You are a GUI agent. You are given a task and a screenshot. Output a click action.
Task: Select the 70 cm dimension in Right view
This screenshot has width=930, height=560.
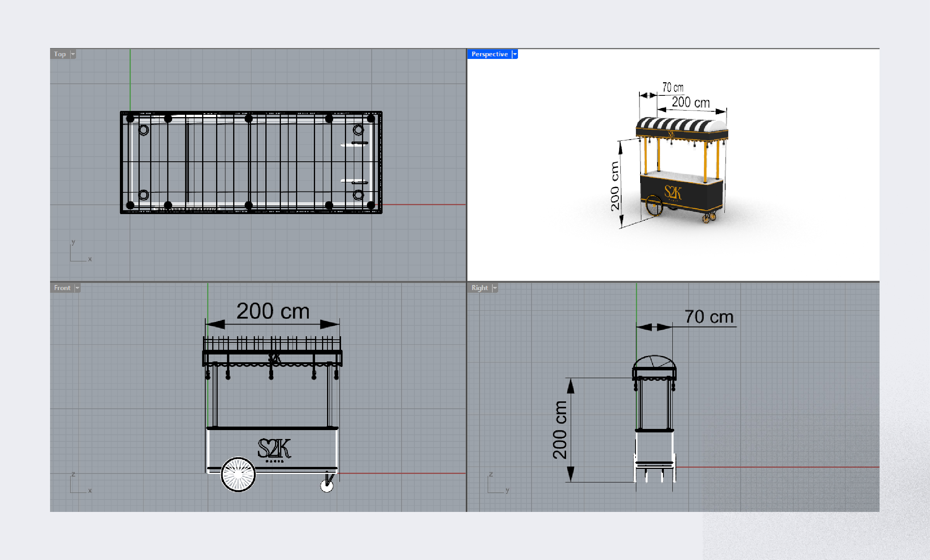(709, 317)
